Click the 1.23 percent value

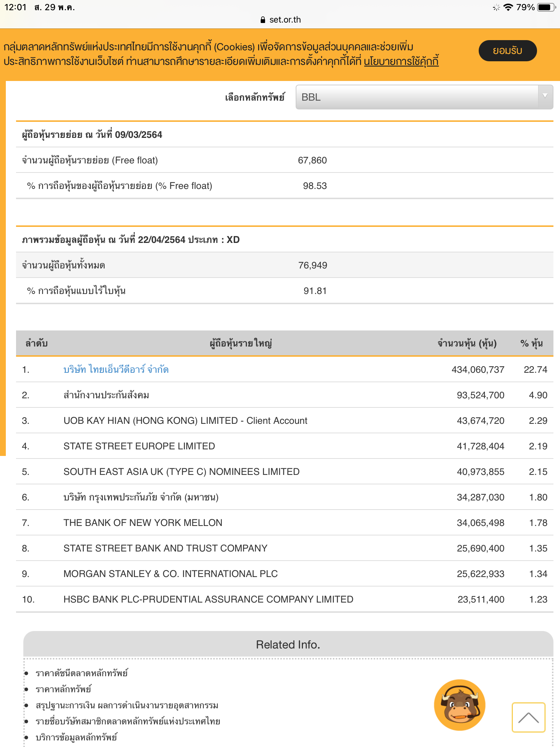[x=538, y=599]
